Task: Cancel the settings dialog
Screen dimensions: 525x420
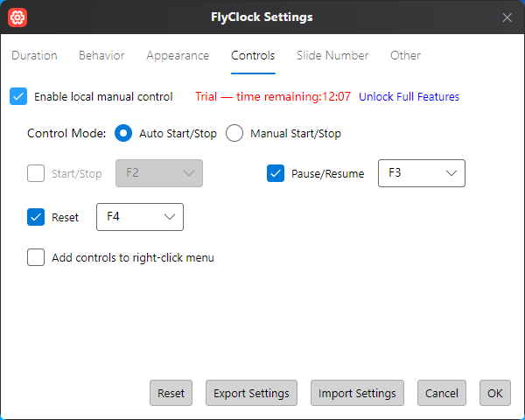Action: 442,393
